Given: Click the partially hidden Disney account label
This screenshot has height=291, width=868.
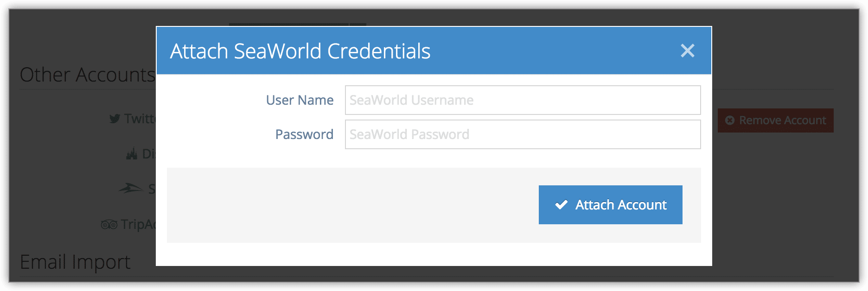Looking at the screenshot, I should point(149,154).
